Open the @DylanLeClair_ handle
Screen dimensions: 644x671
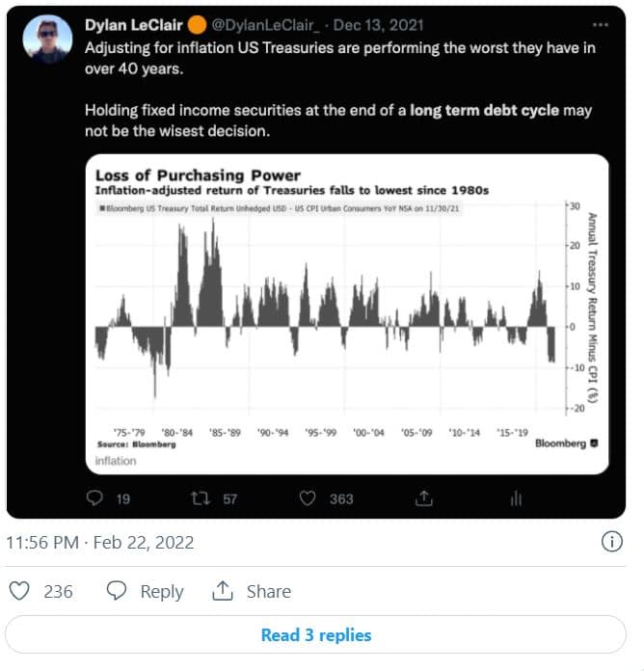coord(255,24)
